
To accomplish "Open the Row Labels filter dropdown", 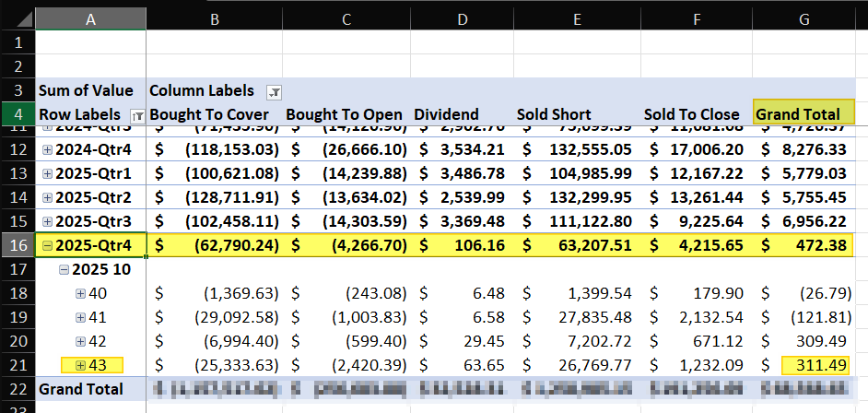I will pos(136,115).
